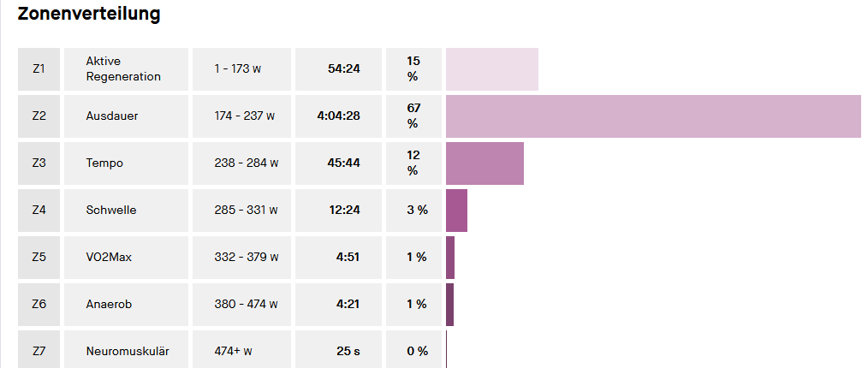
Task: Select the Aktive Regeneration zone name
Action: click(123, 69)
